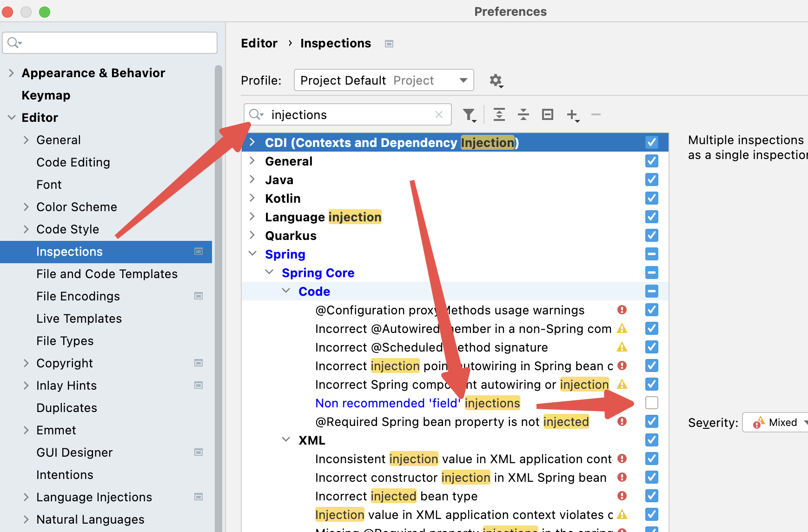Open File Types settings page
808x532 pixels.
[x=65, y=341]
